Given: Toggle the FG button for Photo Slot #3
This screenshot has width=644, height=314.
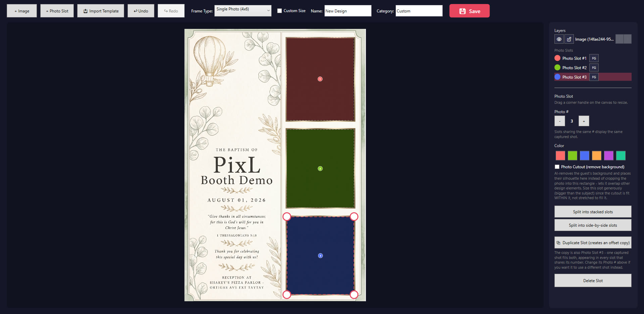Looking at the screenshot, I should [x=594, y=77].
